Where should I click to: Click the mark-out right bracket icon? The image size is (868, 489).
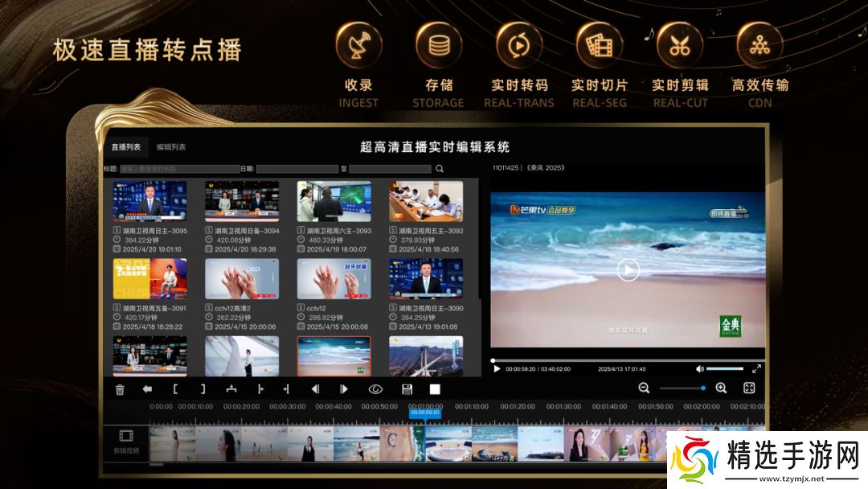click(203, 389)
